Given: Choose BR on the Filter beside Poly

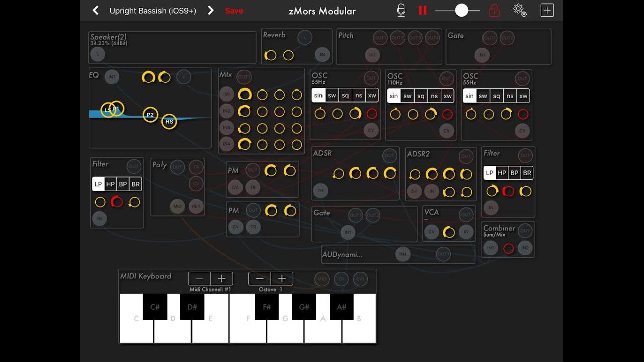Looking at the screenshot, I should click(136, 184).
